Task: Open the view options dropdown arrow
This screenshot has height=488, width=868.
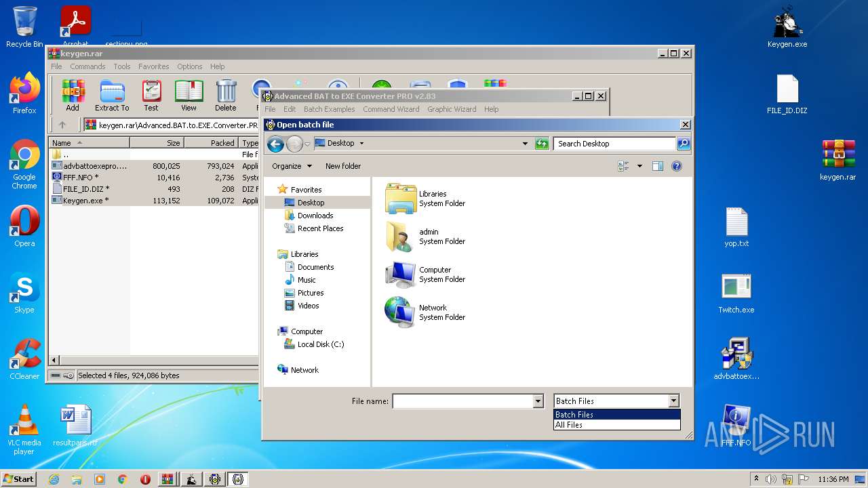Action: click(639, 166)
